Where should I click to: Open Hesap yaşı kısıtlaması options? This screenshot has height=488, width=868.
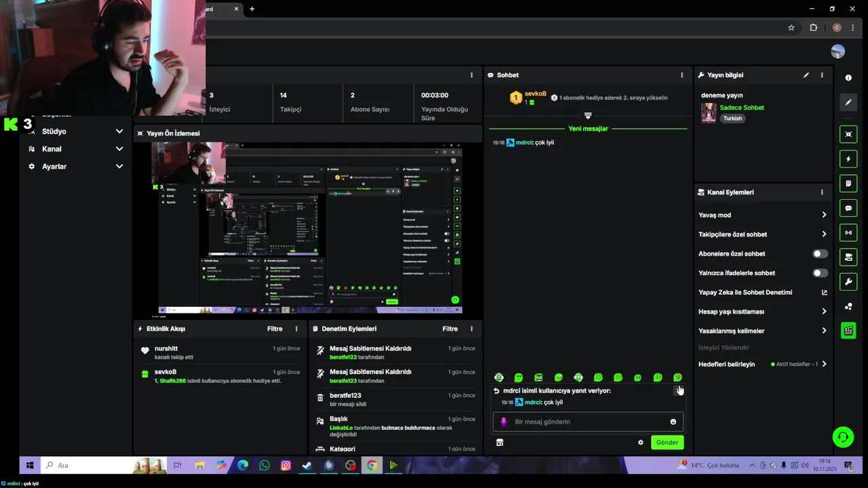coord(763,312)
